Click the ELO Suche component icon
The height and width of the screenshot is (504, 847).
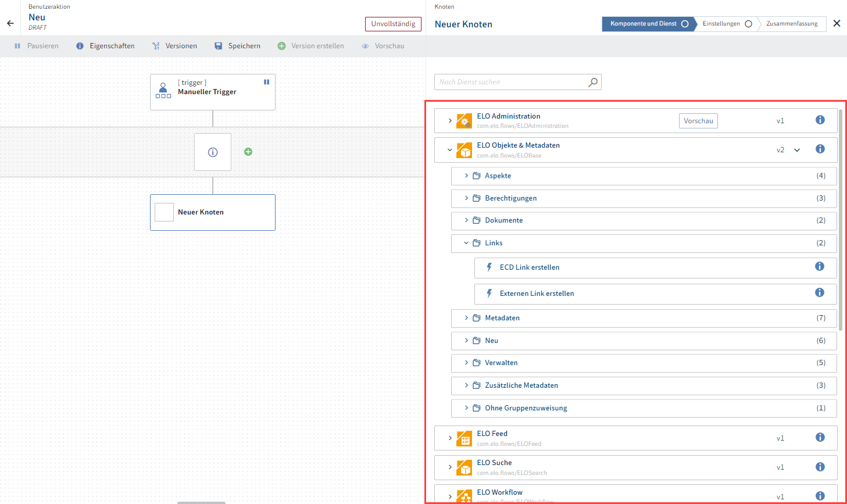[464, 467]
